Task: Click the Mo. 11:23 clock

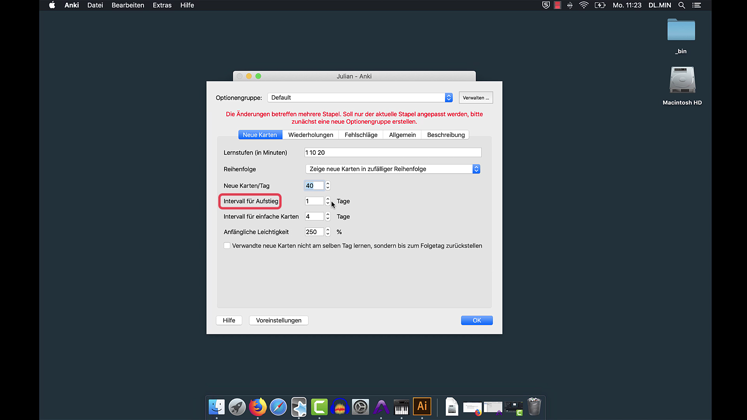Action: coord(627,5)
